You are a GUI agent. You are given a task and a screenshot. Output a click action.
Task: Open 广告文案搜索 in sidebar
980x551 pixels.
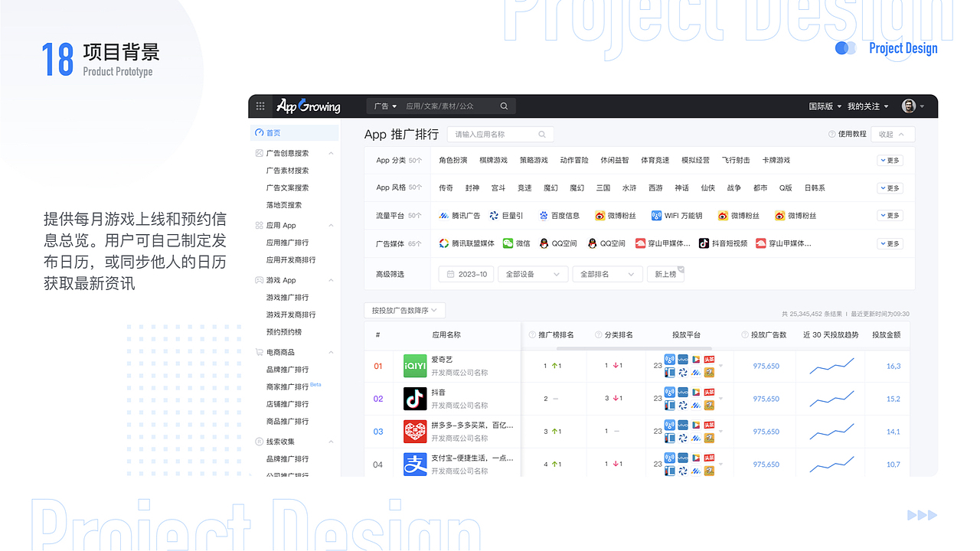[287, 187]
